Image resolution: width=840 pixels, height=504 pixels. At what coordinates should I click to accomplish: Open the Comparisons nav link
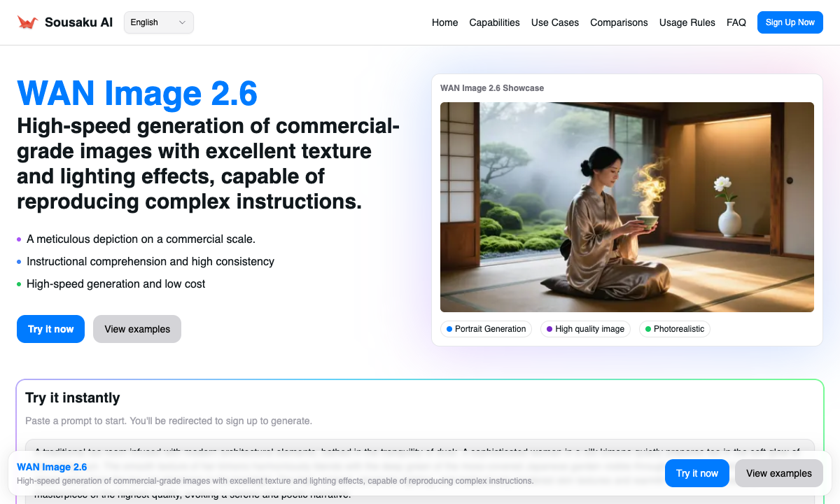click(x=619, y=22)
